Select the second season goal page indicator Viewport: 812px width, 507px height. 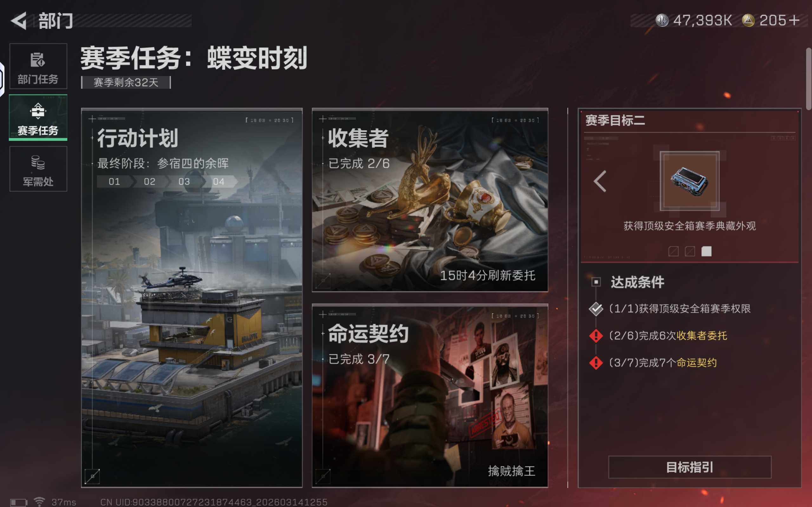pyautogui.click(x=690, y=251)
